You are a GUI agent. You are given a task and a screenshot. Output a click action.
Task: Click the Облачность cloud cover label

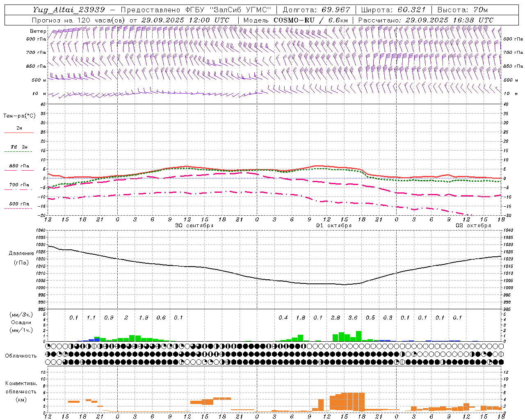pos(21,356)
